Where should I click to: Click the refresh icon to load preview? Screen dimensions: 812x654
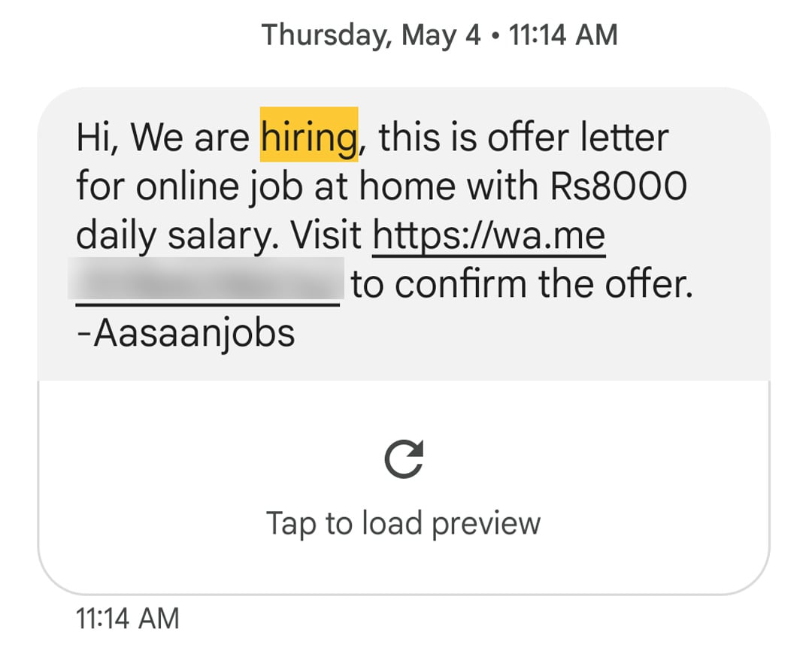pos(404,460)
